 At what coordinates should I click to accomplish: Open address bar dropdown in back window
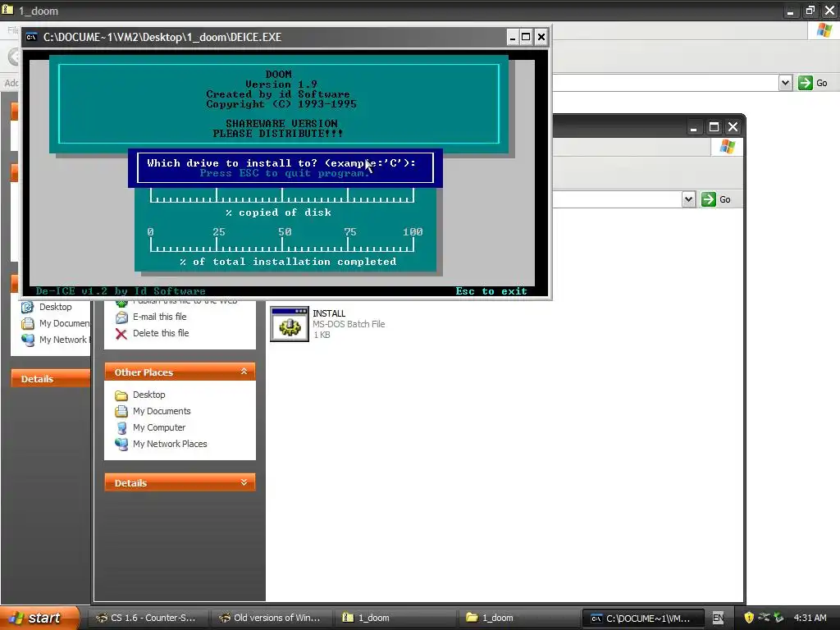click(785, 83)
